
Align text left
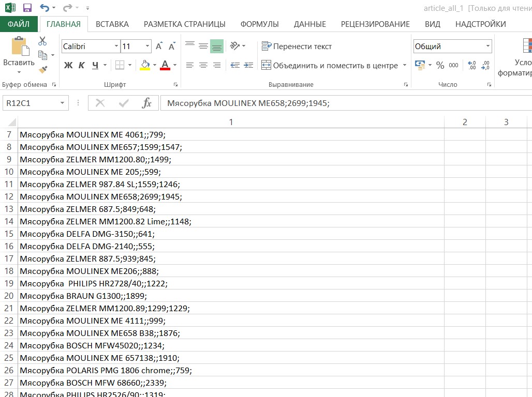(190, 65)
